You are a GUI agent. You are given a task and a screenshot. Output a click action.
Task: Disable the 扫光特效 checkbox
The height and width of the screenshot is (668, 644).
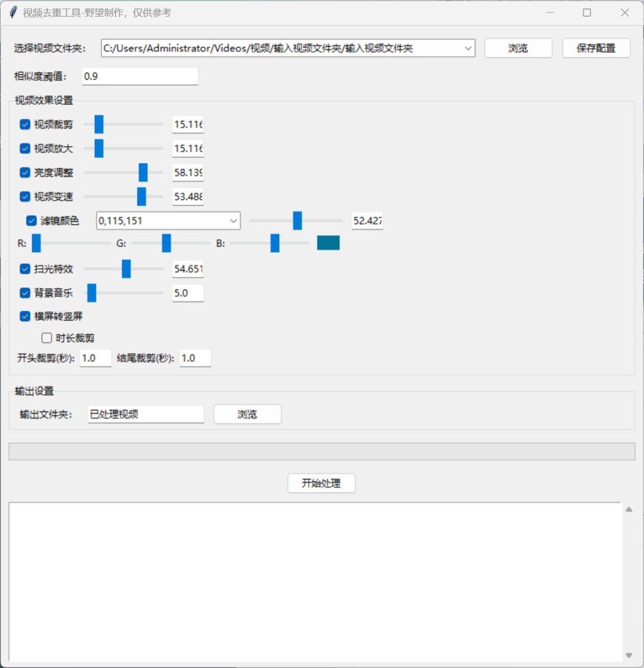25,269
